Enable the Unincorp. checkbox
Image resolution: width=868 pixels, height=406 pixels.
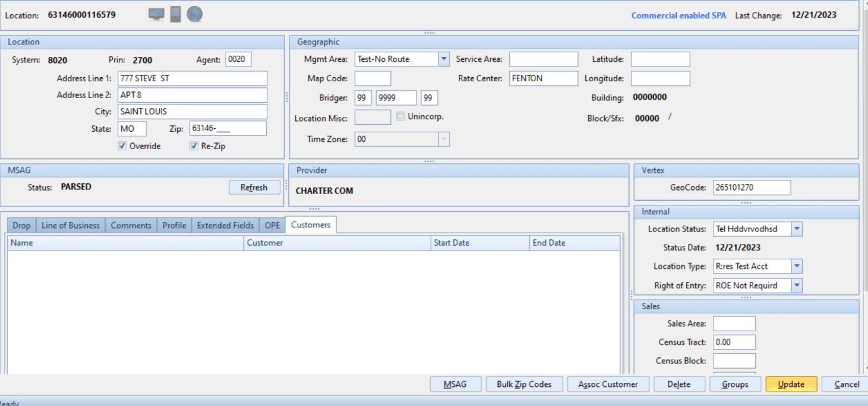coord(400,117)
